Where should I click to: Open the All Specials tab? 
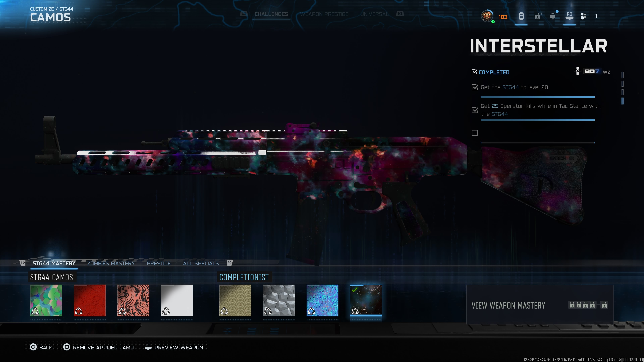[x=201, y=263]
